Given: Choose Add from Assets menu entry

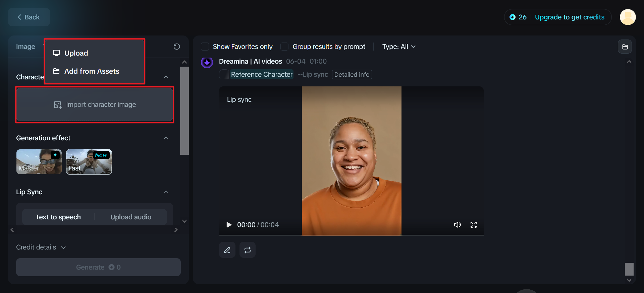Looking at the screenshot, I should click(x=95, y=71).
